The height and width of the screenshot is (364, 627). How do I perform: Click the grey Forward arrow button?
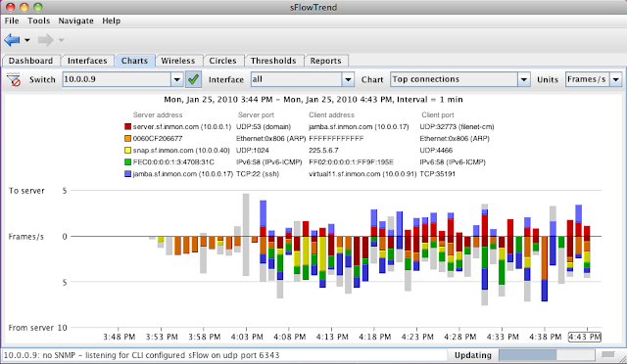[46, 40]
